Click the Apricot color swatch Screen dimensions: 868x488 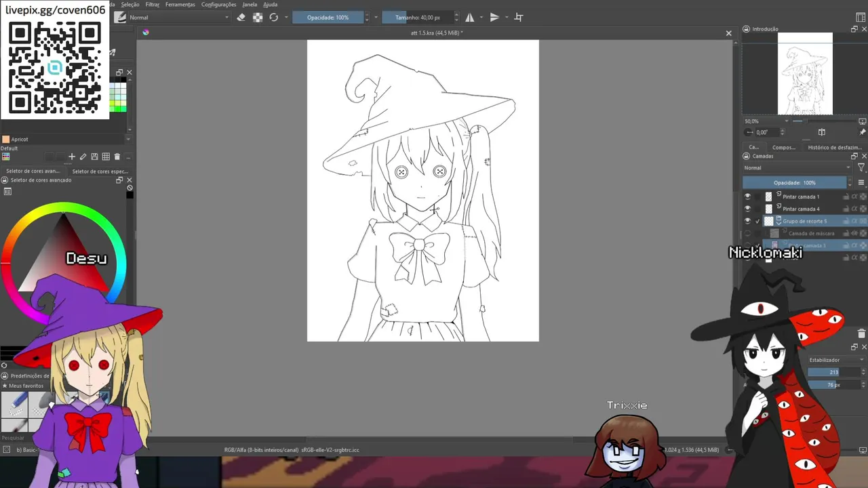tap(5, 140)
